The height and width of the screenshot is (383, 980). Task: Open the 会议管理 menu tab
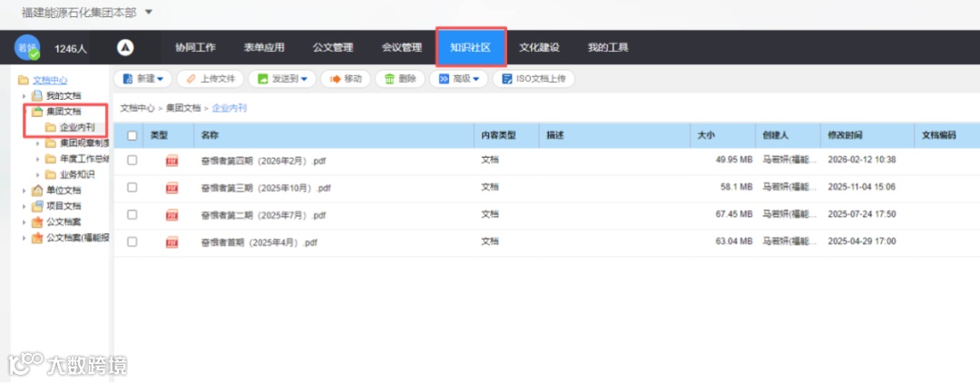coord(402,47)
